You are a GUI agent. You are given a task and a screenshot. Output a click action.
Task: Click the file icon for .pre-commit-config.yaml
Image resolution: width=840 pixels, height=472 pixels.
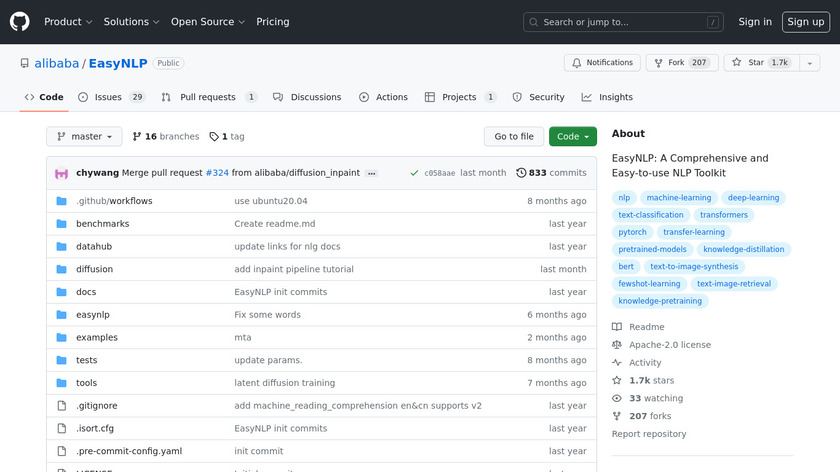click(62, 451)
